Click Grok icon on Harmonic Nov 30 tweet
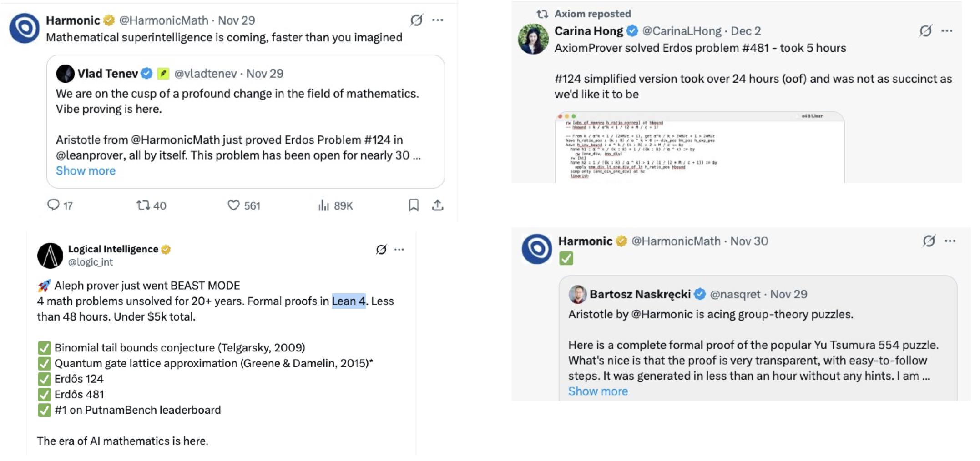The image size is (980, 461). click(x=929, y=241)
